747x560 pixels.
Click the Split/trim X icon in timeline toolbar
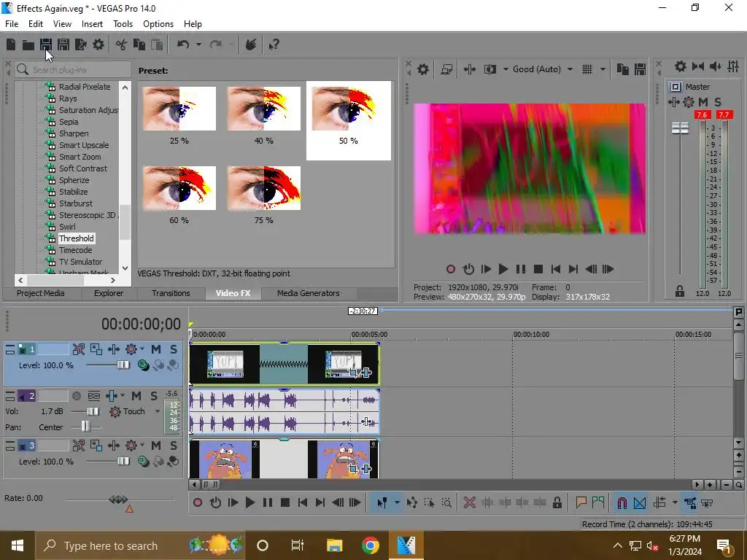coord(470,502)
